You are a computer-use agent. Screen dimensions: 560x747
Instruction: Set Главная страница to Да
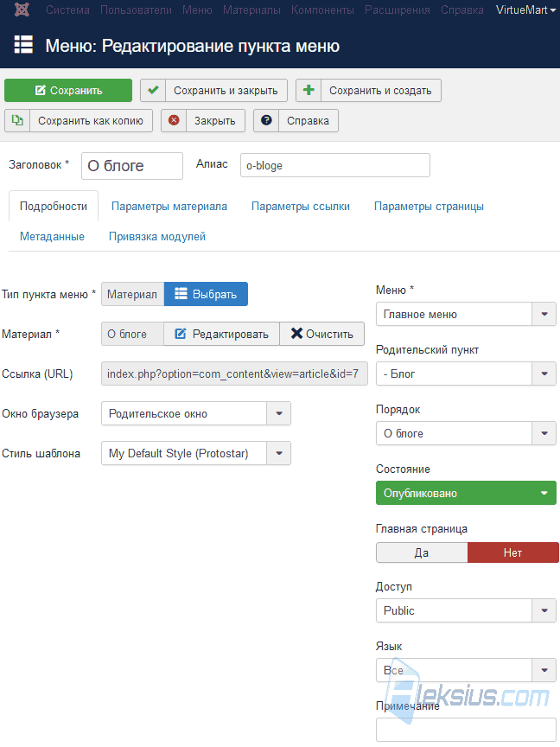coord(422,552)
